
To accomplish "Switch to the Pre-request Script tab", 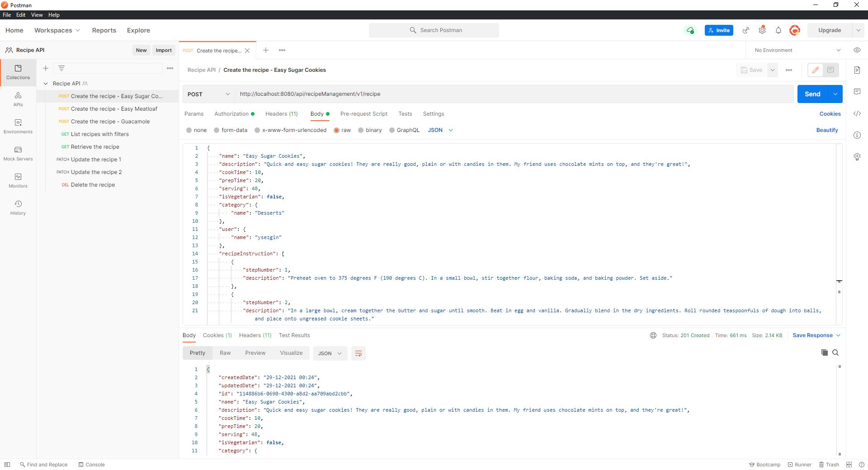I will pos(364,114).
